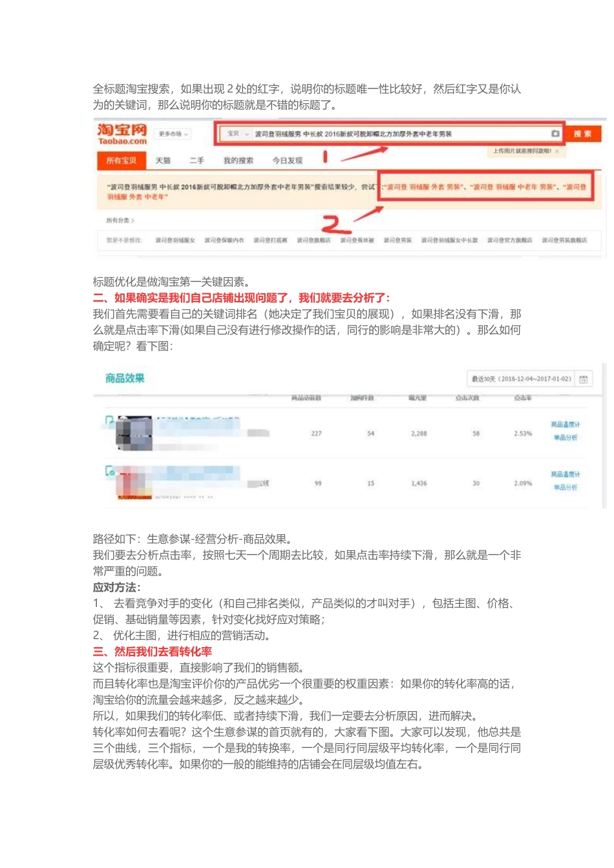Click the red heading 三、然后我们去看转化率
This screenshot has width=614, height=868.
(x=153, y=652)
